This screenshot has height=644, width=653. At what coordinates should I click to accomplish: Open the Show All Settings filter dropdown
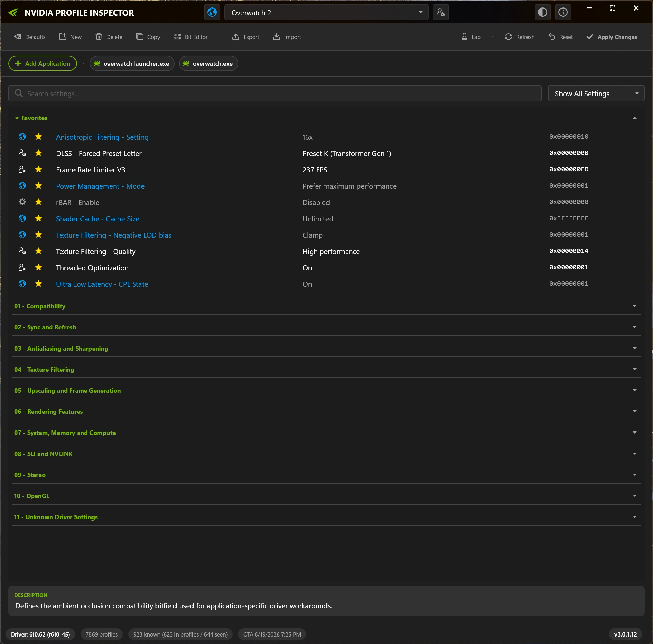596,94
